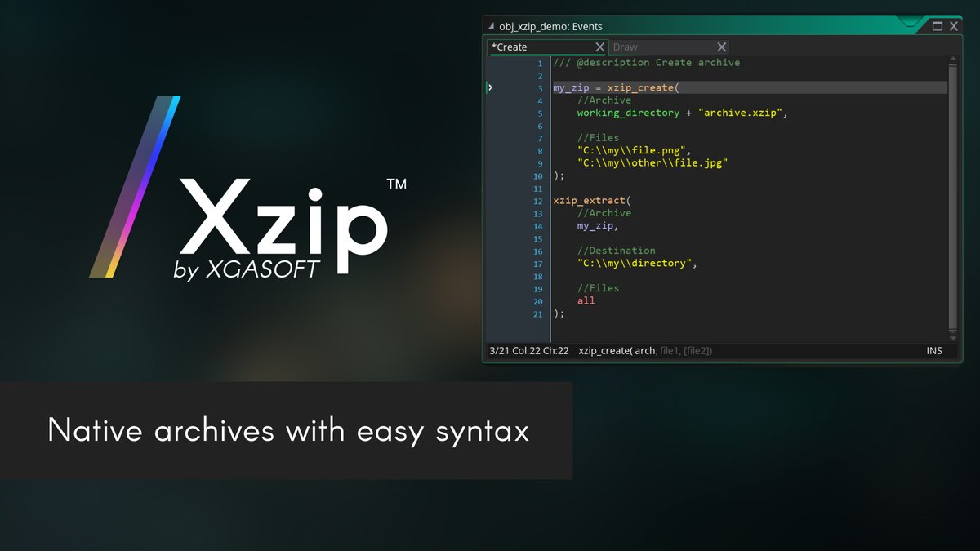Click line number 1 in the gutter
This screenshot has width=980, height=551.
click(540, 63)
